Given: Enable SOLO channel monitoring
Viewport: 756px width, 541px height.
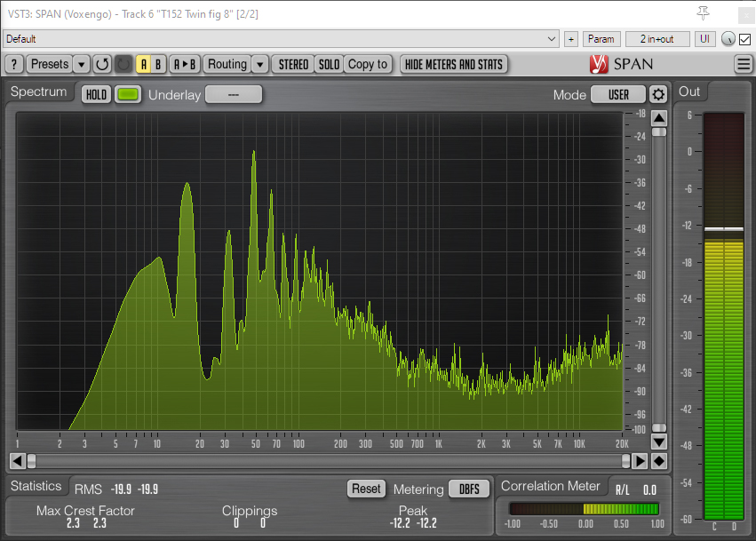Looking at the screenshot, I should coord(329,64).
